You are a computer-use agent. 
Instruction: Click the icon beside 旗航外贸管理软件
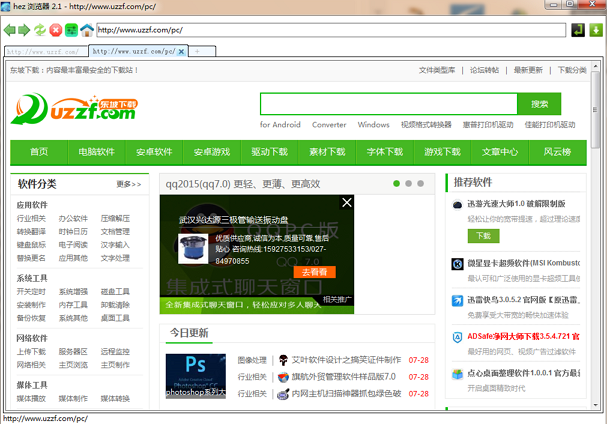[x=283, y=377]
